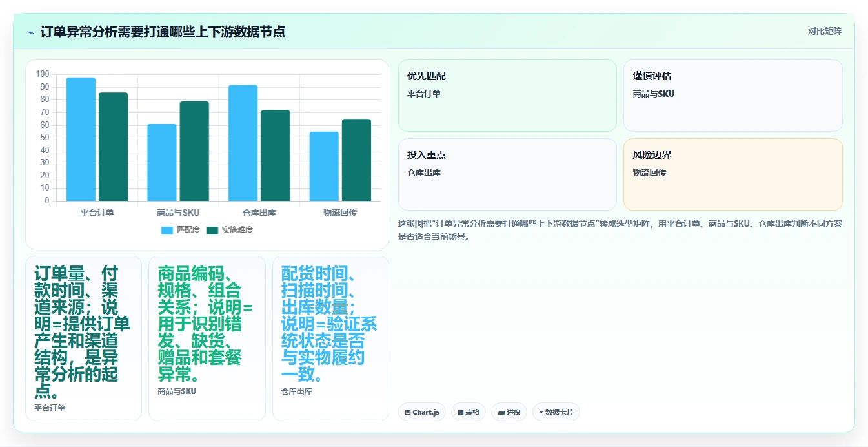
Task: Click the page title 订单异常分析需要打通哪些上下游数据节点
Action: click(x=163, y=32)
